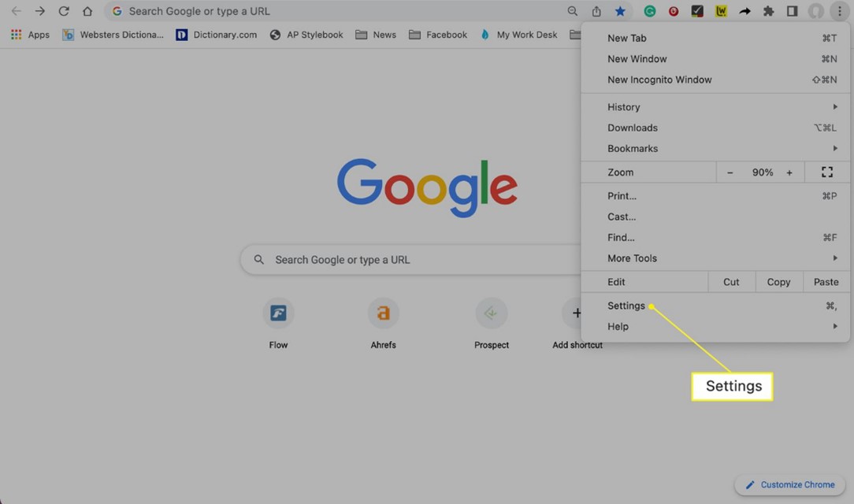Open Settings from the menu
Image resolution: width=854 pixels, height=504 pixels.
point(715,306)
